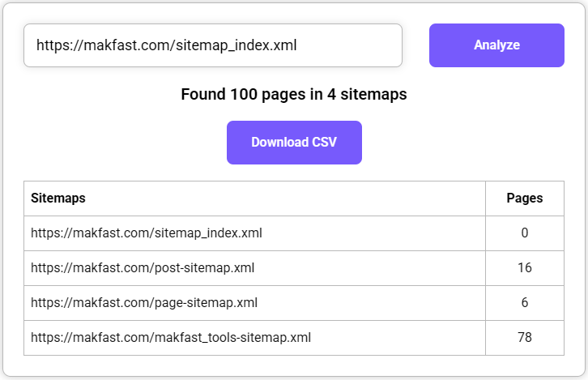The width and height of the screenshot is (588, 380).
Task: Click the '4 sitemaps' text in summary
Action: pyautogui.click(x=367, y=94)
